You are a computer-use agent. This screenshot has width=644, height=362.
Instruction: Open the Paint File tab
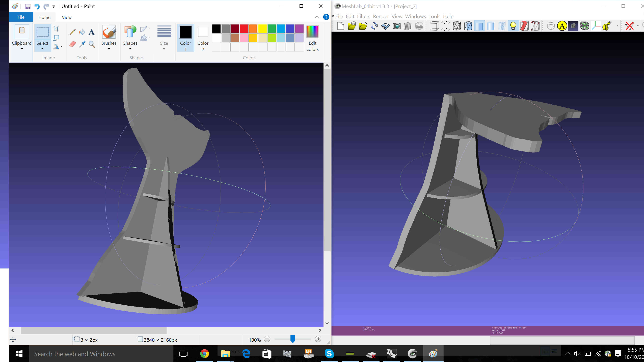point(21,17)
